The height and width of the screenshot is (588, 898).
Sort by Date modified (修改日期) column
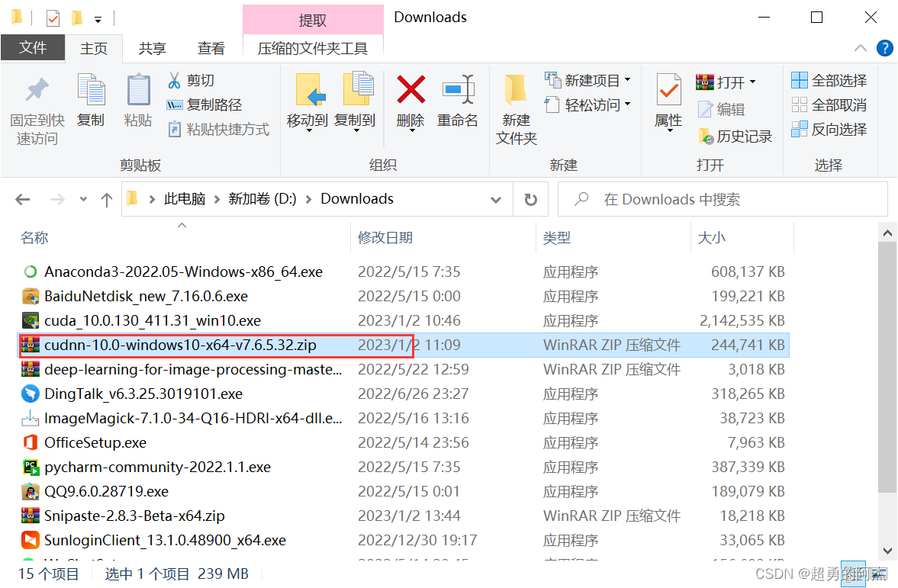[385, 238]
